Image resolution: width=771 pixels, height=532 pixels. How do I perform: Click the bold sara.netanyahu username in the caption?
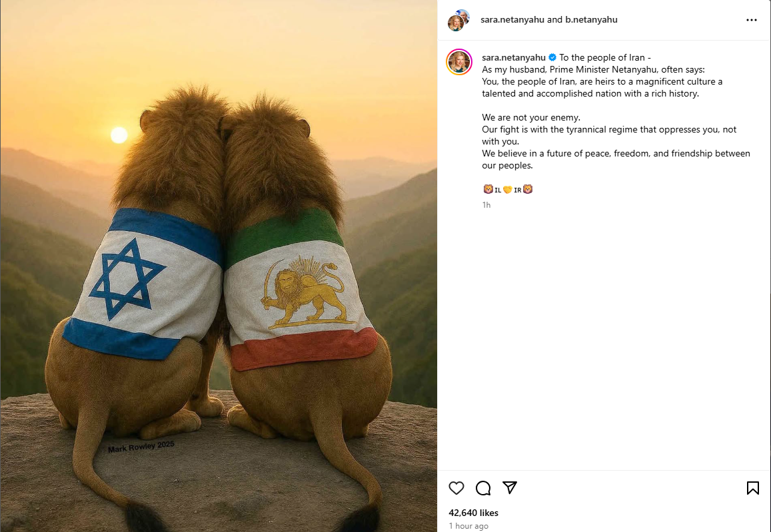click(x=514, y=58)
